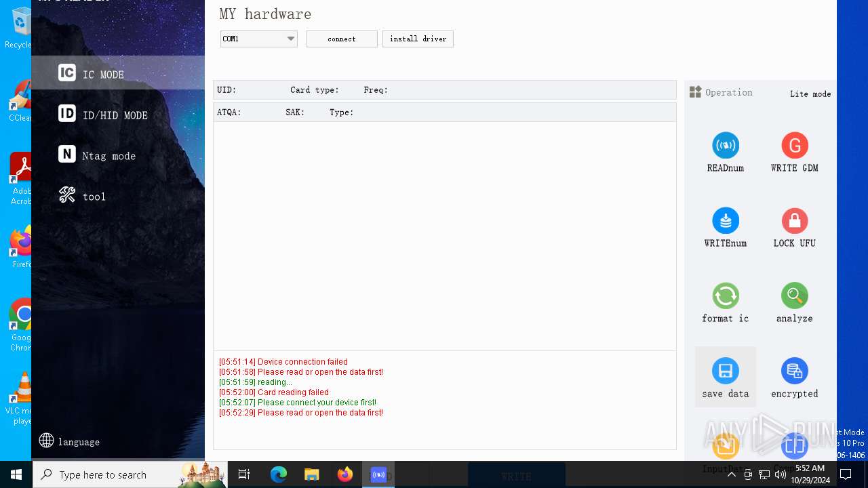Image resolution: width=868 pixels, height=488 pixels.
Task: Click the analyze magnifier icon
Action: [x=795, y=296]
